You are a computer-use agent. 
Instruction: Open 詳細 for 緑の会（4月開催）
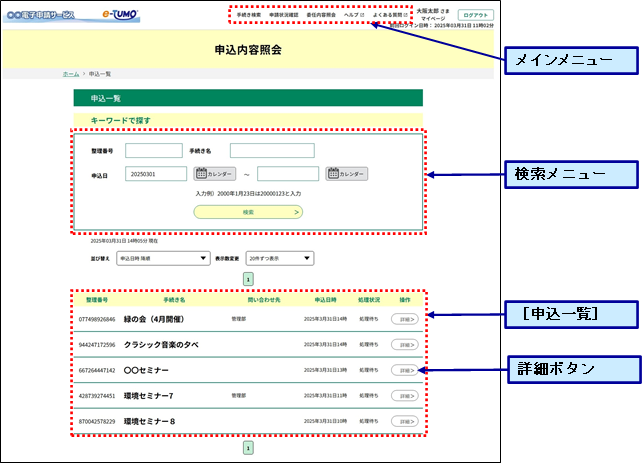(x=404, y=320)
